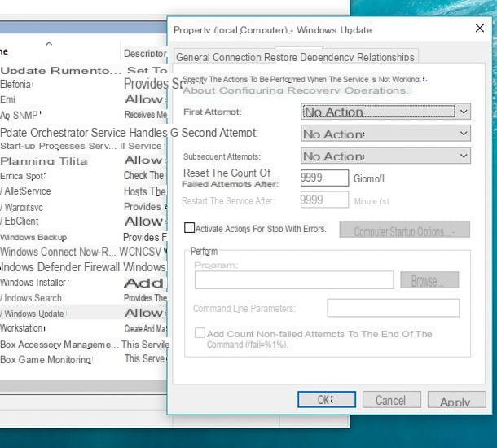Select the Windows Connect Now-R... service
This screenshot has height=448, width=497.
click(x=83, y=252)
